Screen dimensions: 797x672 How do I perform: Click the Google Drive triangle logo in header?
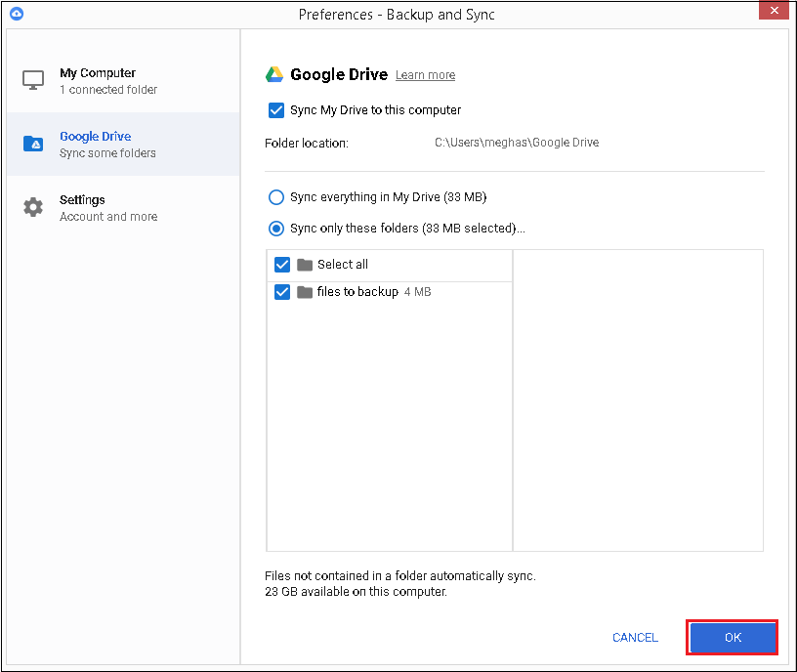[x=274, y=75]
